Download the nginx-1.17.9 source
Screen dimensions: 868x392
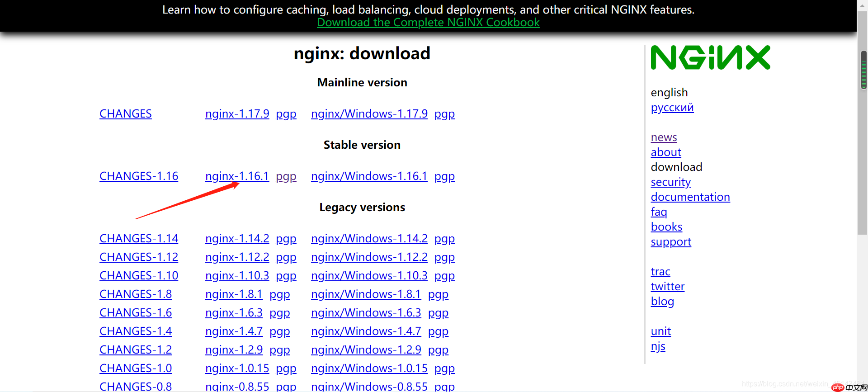click(237, 113)
